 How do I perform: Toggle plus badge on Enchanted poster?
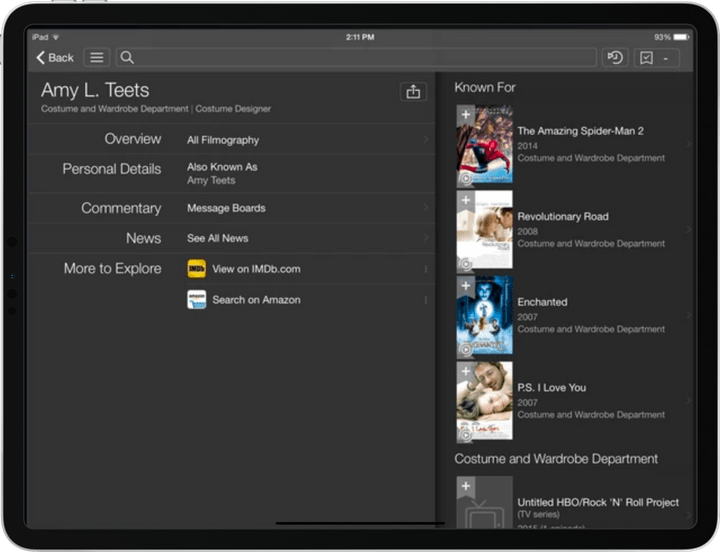click(x=465, y=285)
